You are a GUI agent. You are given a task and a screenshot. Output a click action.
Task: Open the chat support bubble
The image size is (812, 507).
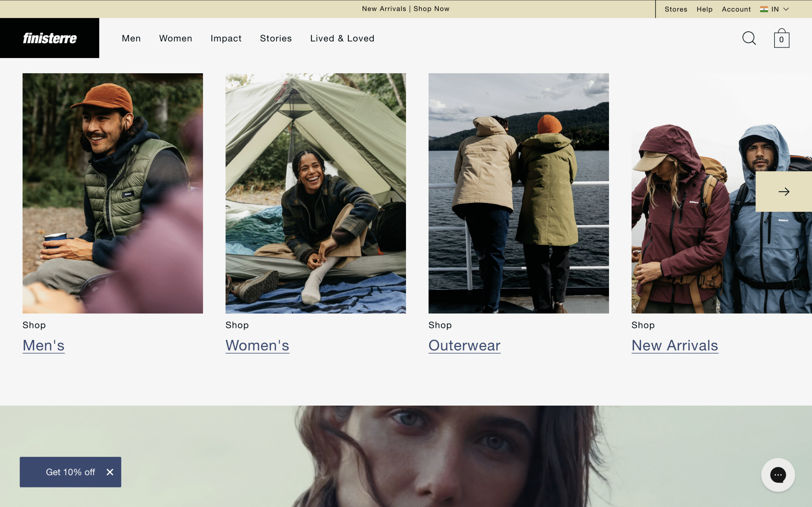[778, 475]
